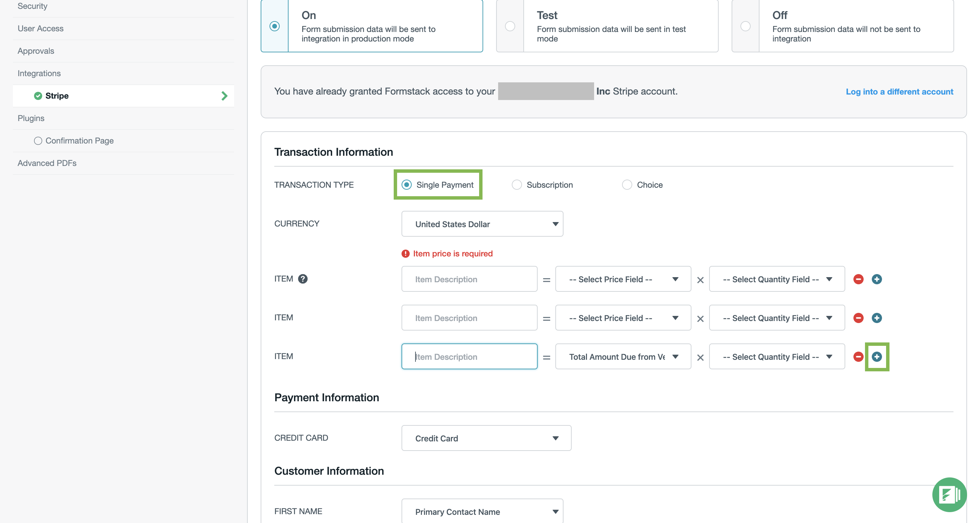Select the Subscription transaction type
The width and height of the screenshot is (980, 523).
516,185
